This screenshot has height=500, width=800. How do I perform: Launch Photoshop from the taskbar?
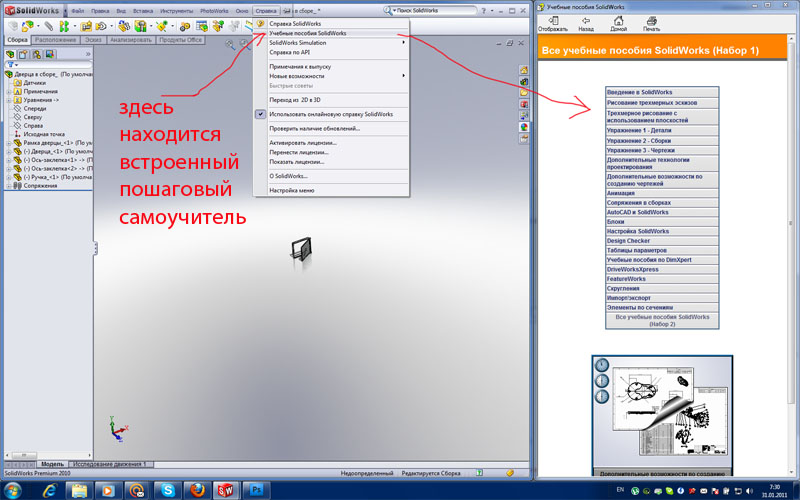[255, 489]
